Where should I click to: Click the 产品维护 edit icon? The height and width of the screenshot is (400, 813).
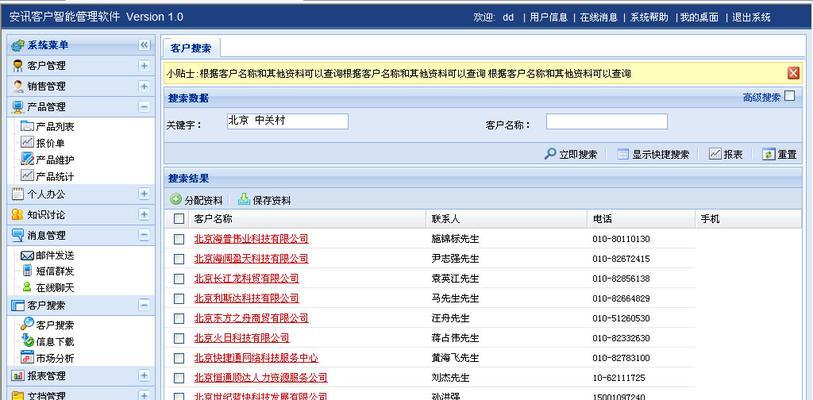[27, 159]
